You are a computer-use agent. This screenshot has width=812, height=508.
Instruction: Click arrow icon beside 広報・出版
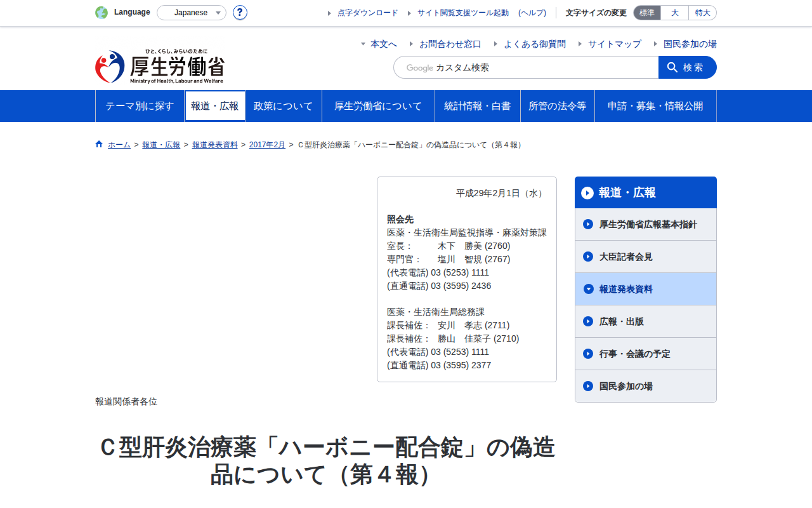[588, 321]
